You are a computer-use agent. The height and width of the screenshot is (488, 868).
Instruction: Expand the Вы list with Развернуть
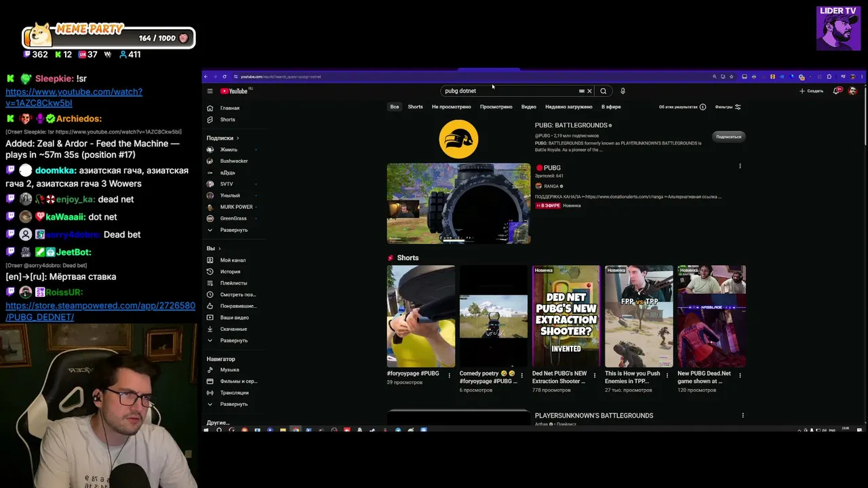coord(234,341)
